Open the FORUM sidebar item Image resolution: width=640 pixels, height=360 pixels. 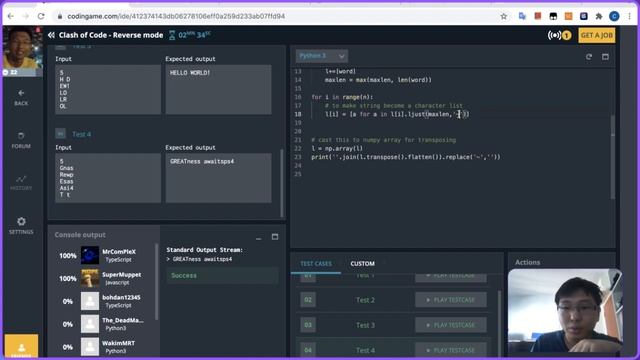point(21,140)
